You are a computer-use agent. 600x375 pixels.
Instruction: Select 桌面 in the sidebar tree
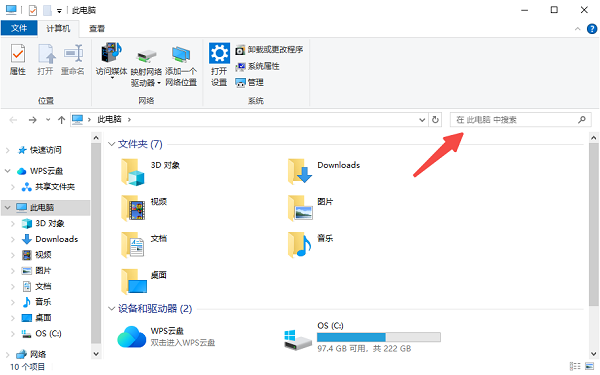pos(37,318)
